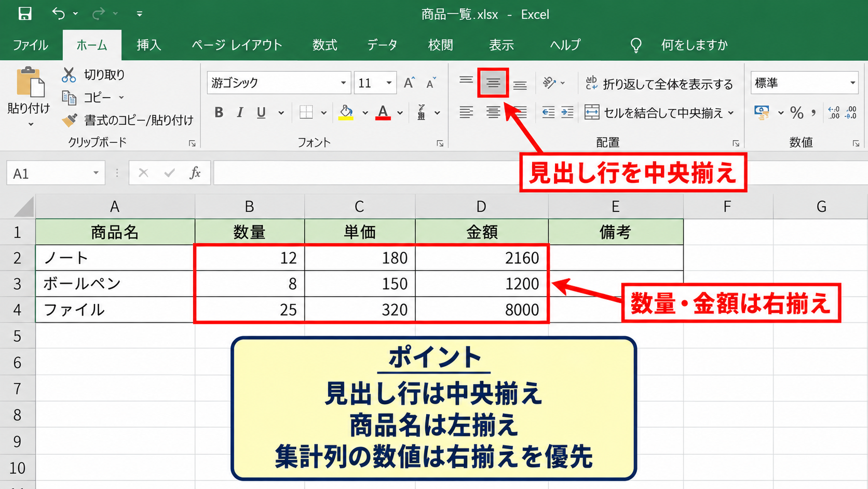Save the workbook with the floppy disk icon
Image resolution: width=868 pixels, height=489 pixels.
click(25, 14)
